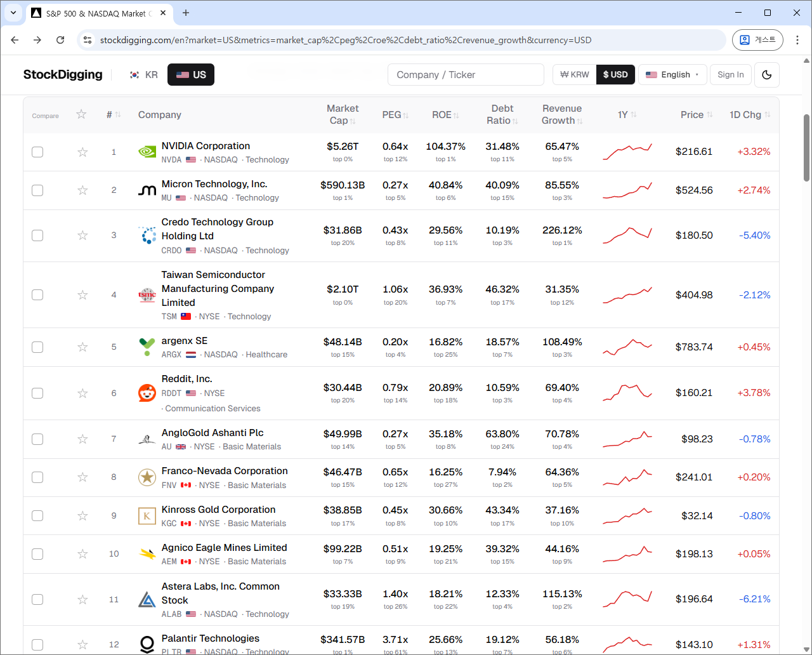
Task: Select US market tab
Action: point(191,75)
